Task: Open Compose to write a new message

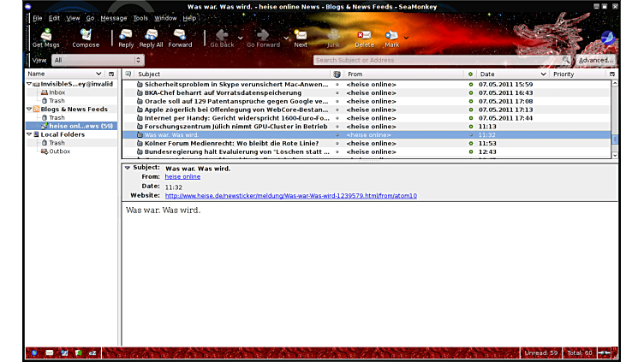Action: point(86,38)
